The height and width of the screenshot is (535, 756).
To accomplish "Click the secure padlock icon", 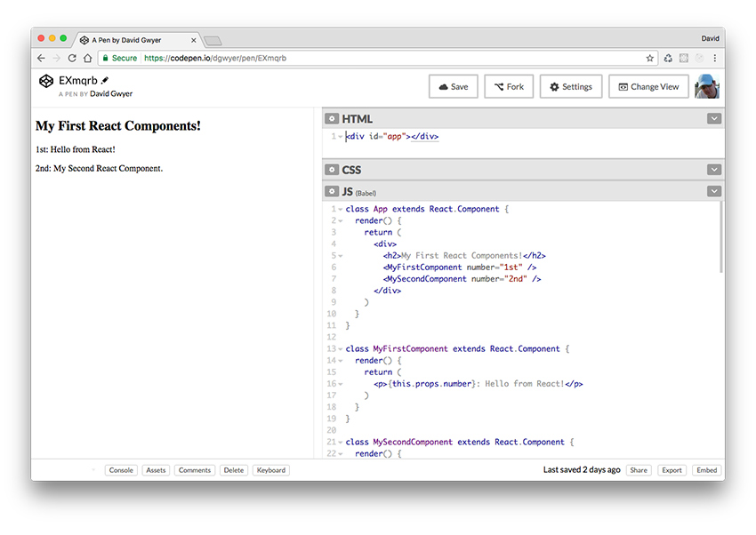I will (x=105, y=58).
